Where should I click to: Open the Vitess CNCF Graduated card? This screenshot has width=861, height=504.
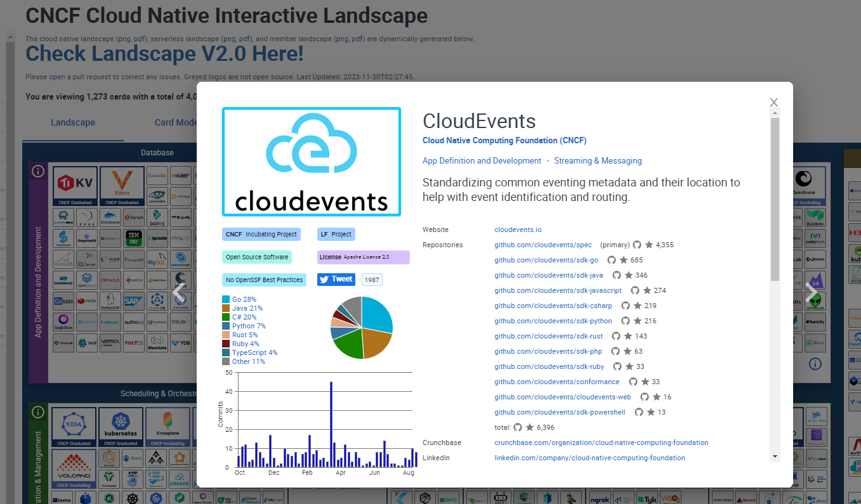pyautogui.click(x=121, y=186)
